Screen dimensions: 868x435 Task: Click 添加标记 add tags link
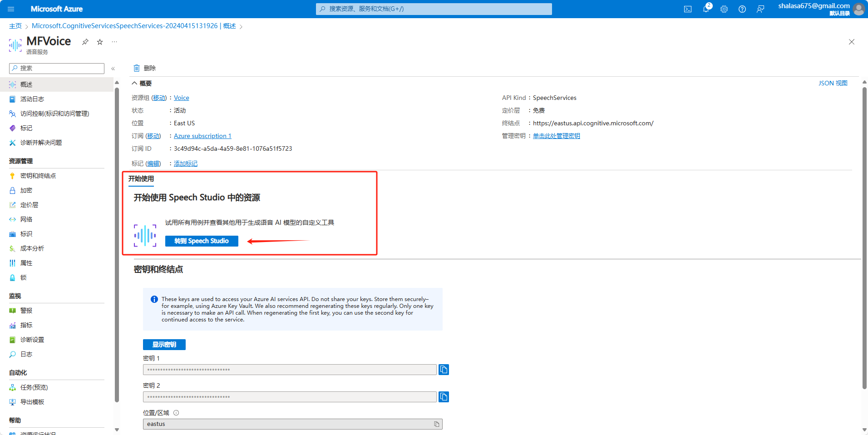(x=186, y=163)
